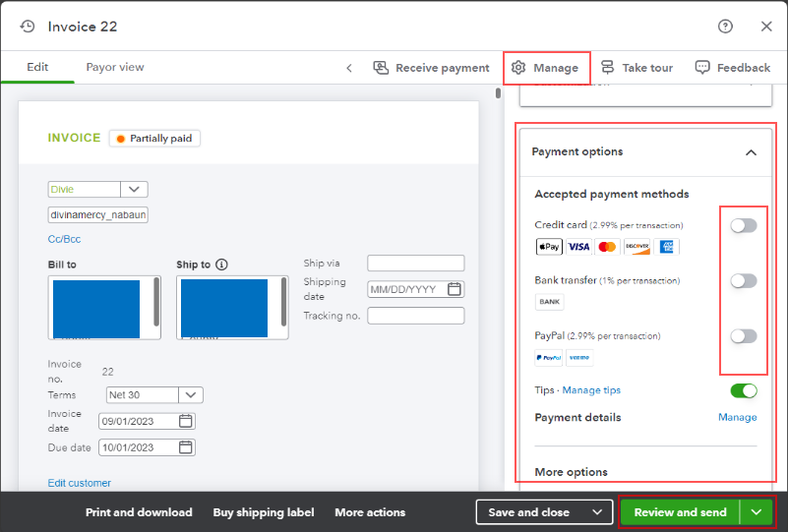788x532 pixels.
Task: Click the Review and send button
Action: [680, 512]
